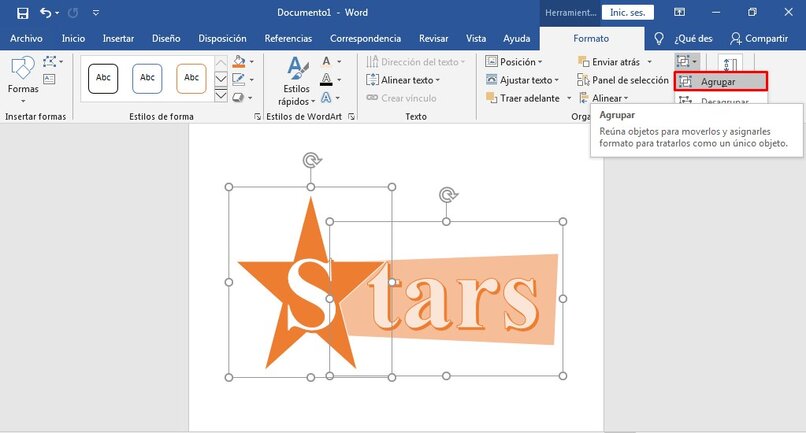Open the Diseño tab
The image size is (806, 433).
click(x=166, y=38)
